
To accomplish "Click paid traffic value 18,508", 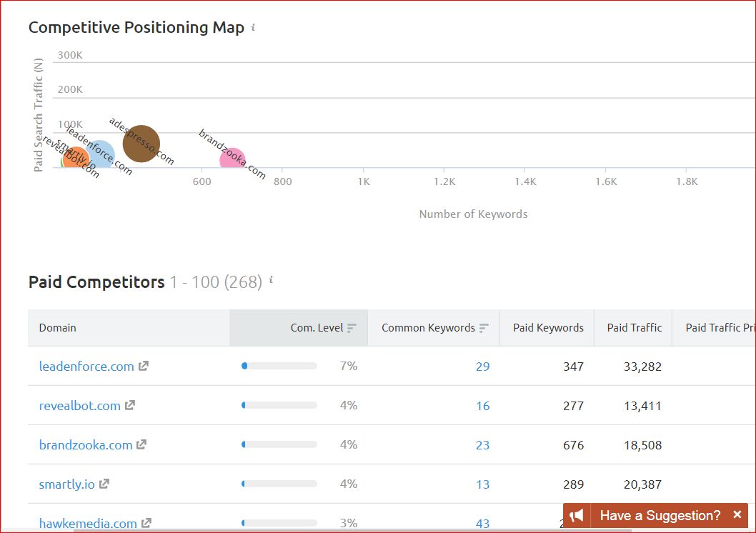I will 642,445.
